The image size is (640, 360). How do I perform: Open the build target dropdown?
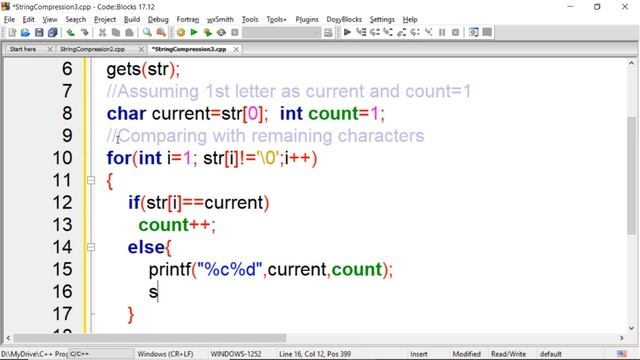point(282,33)
